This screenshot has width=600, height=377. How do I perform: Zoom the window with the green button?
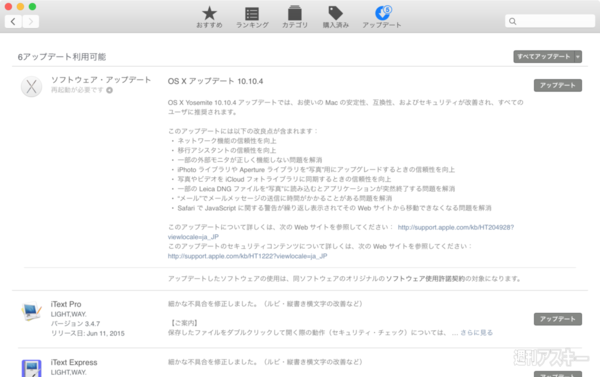pyautogui.click(x=33, y=7)
